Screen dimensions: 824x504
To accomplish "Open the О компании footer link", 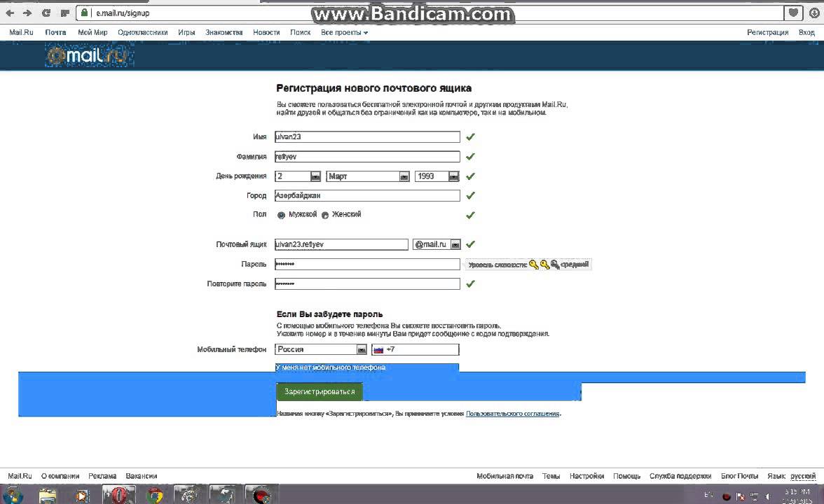I will [x=60, y=476].
